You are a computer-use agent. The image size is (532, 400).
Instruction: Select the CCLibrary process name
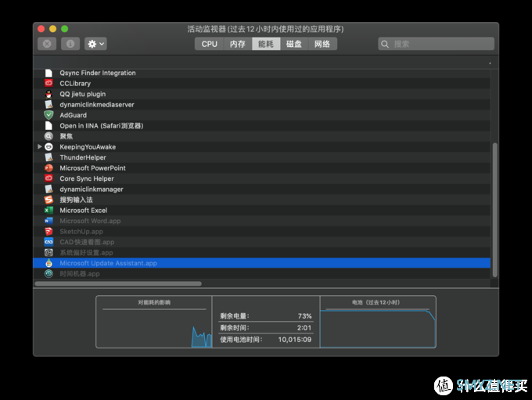click(75, 84)
